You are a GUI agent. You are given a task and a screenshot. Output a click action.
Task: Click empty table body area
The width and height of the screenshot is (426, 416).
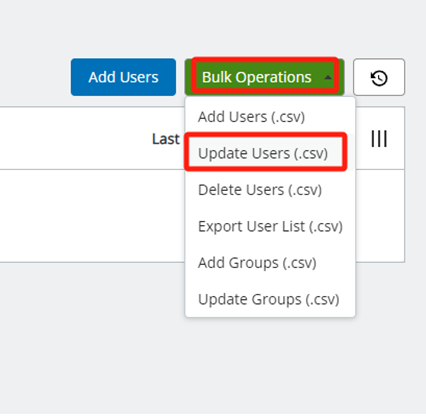92,216
